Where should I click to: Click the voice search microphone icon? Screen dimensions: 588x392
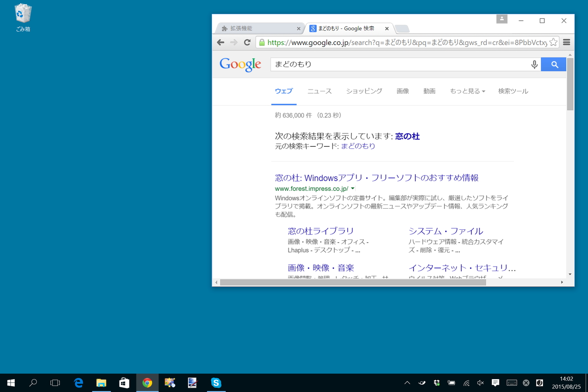[534, 64]
